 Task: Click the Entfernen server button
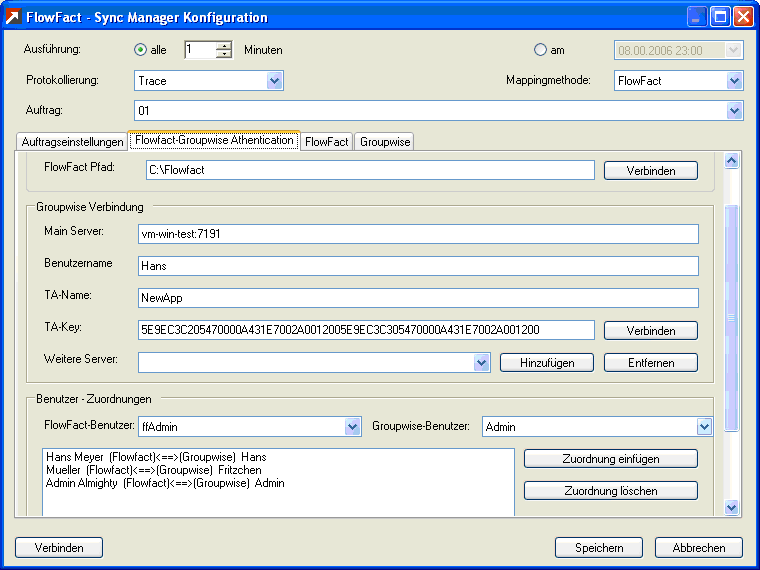(650, 363)
